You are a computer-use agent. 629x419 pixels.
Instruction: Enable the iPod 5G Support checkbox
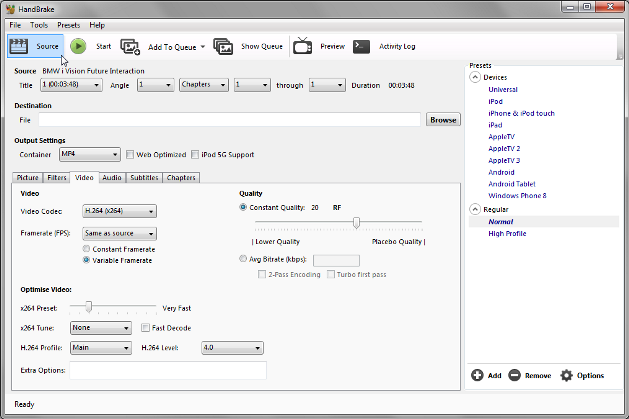195,154
